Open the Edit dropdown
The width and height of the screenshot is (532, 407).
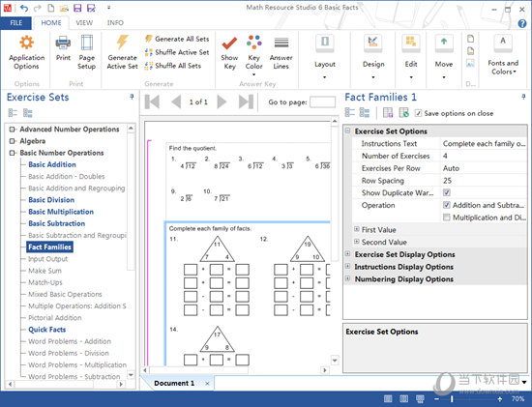tap(411, 56)
